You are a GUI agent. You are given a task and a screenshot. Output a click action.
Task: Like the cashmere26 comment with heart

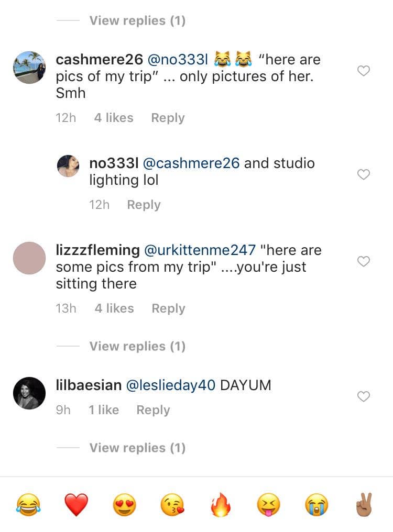(x=364, y=71)
